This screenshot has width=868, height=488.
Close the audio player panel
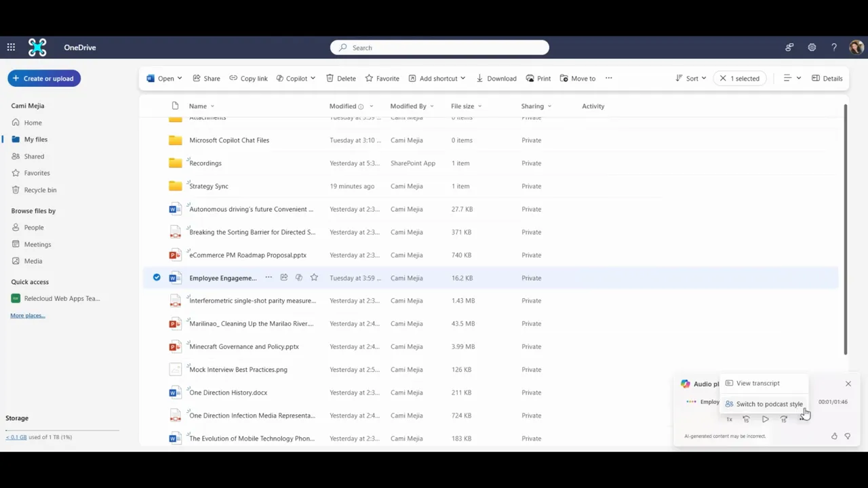tap(848, 384)
